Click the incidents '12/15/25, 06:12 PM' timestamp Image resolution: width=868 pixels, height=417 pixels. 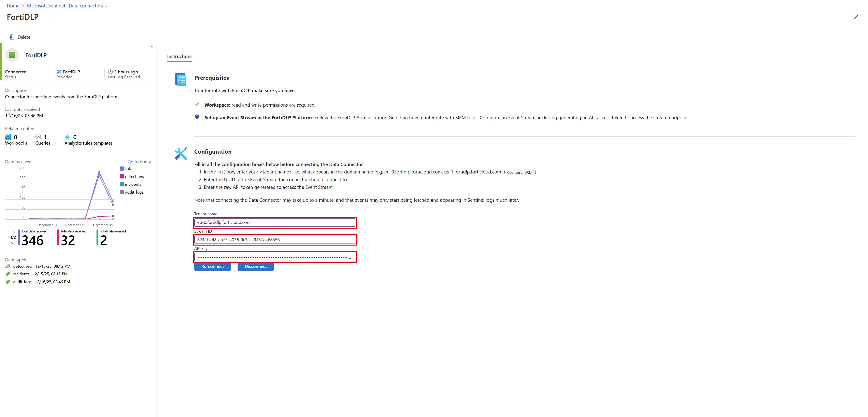click(50, 274)
